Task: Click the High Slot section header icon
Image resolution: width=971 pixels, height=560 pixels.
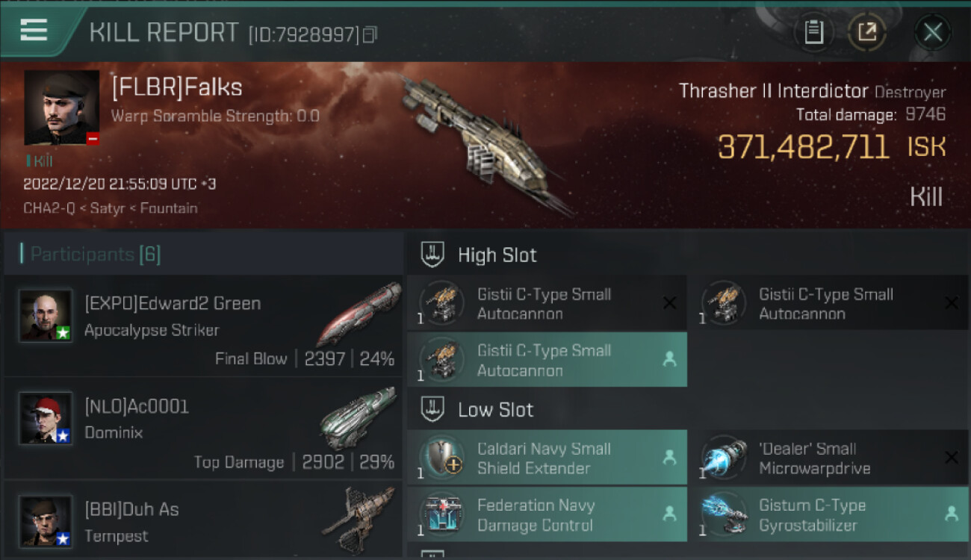Action: [x=433, y=255]
